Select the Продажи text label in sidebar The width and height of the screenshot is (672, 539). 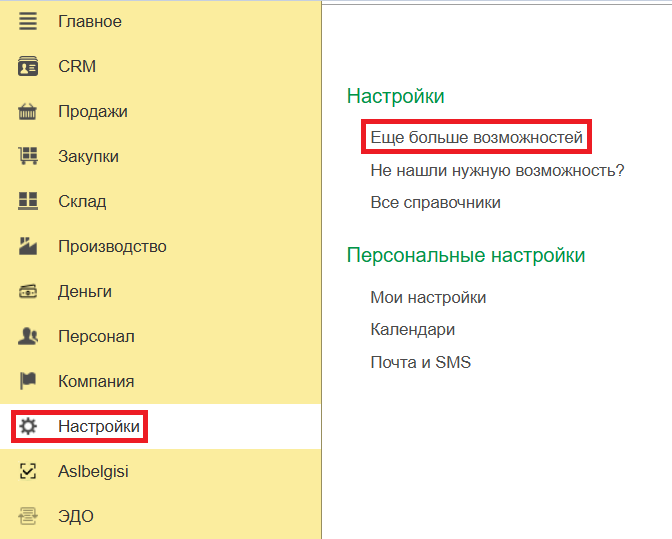click(92, 112)
